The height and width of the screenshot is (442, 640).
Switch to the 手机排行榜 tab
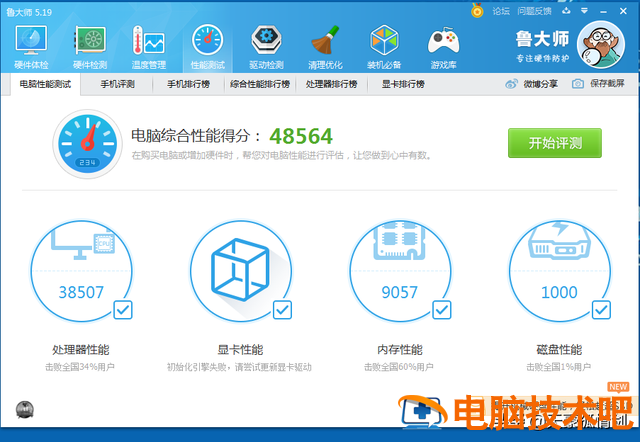188,84
